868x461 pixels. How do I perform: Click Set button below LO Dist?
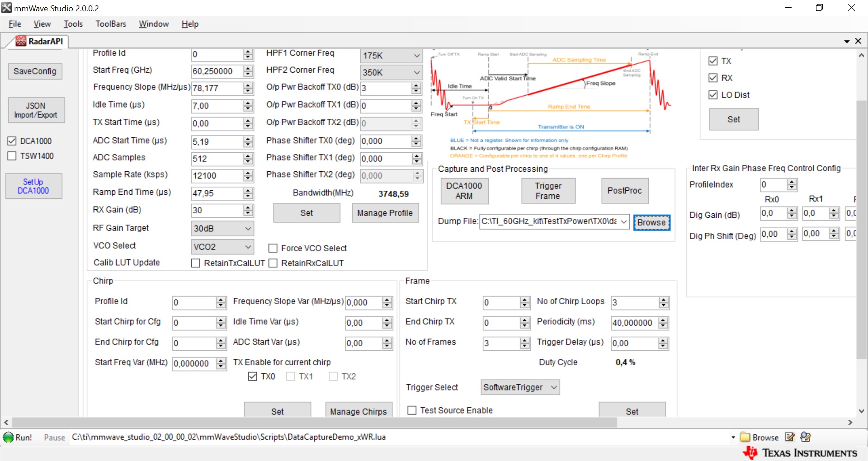(x=734, y=119)
